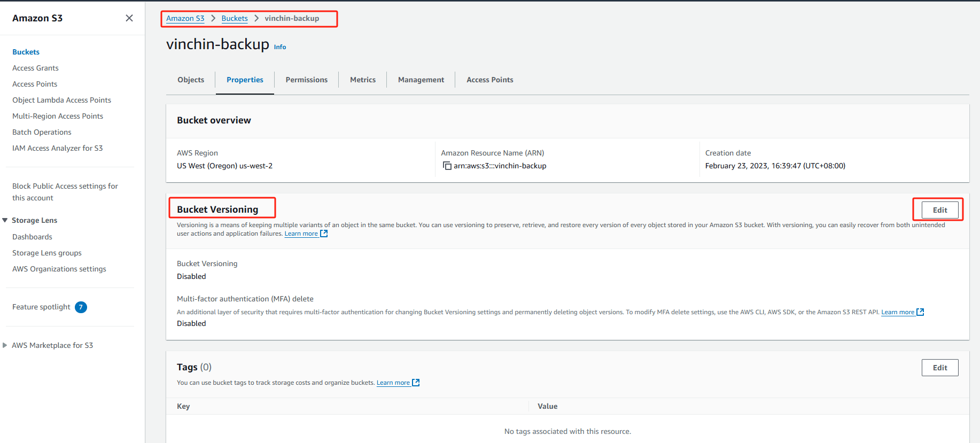Open Object Lambda Access Points

pyautogui.click(x=62, y=100)
